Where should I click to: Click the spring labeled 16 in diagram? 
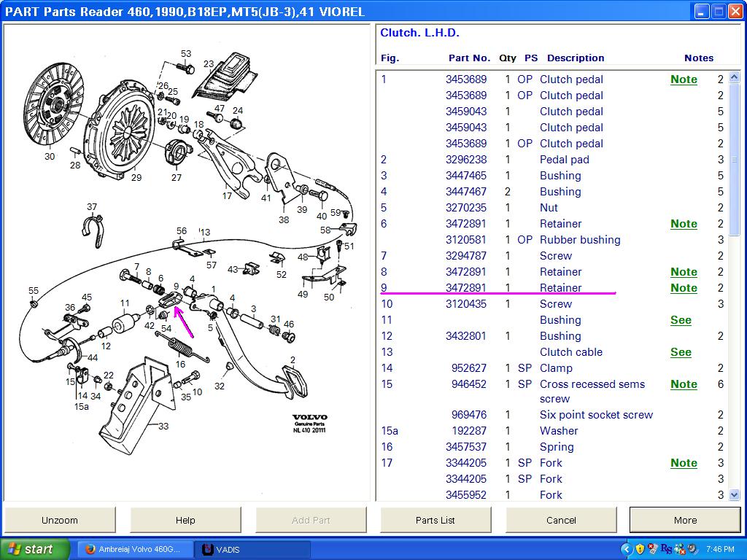tap(182, 346)
